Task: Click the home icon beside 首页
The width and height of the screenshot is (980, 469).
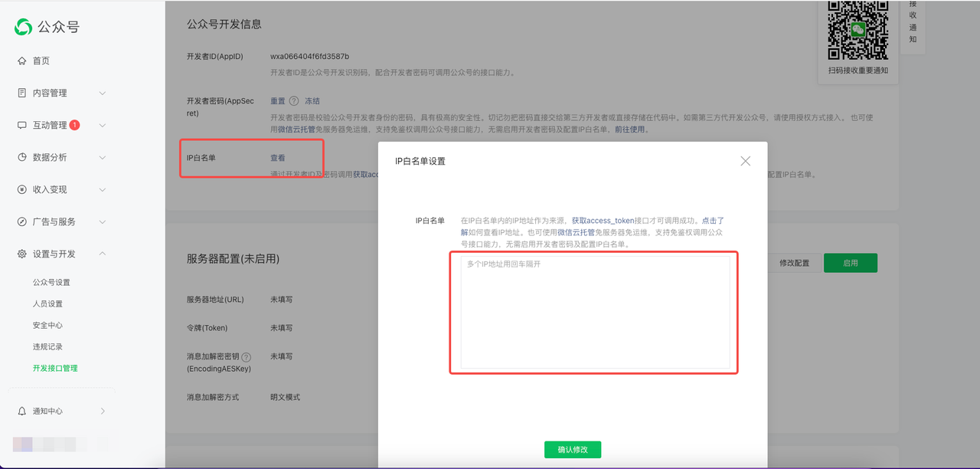Action: pyautogui.click(x=22, y=61)
